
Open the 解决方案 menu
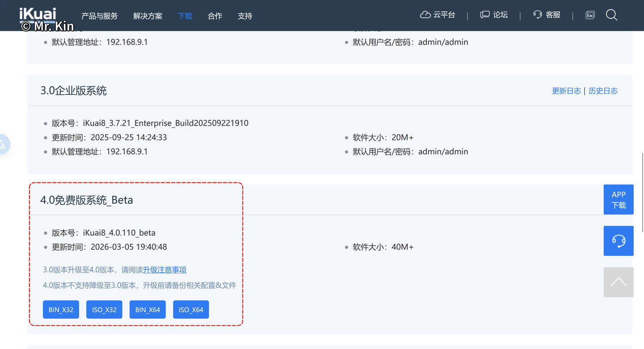[x=148, y=16]
